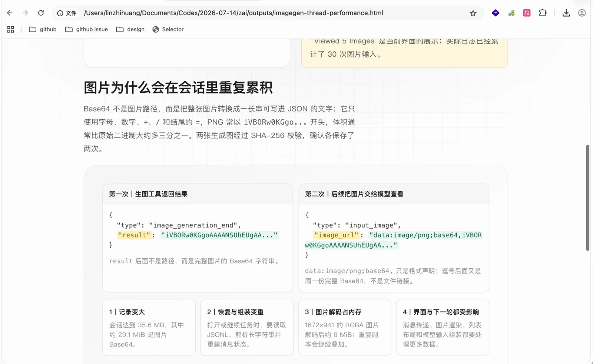Click the heading 图片为什么会在会话里重复累积
Screen dimensions: 593x364
[x=178, y=88]
